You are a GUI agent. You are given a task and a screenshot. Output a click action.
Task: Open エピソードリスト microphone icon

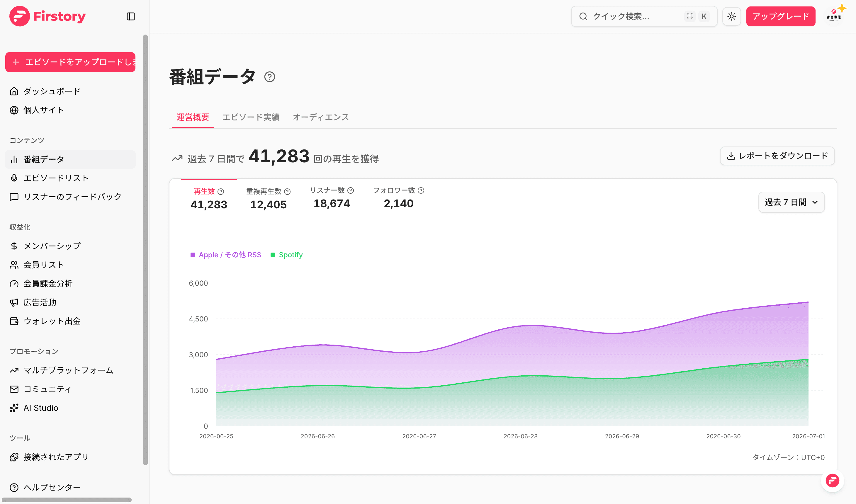pyautogui.click(x=14, y=178)
